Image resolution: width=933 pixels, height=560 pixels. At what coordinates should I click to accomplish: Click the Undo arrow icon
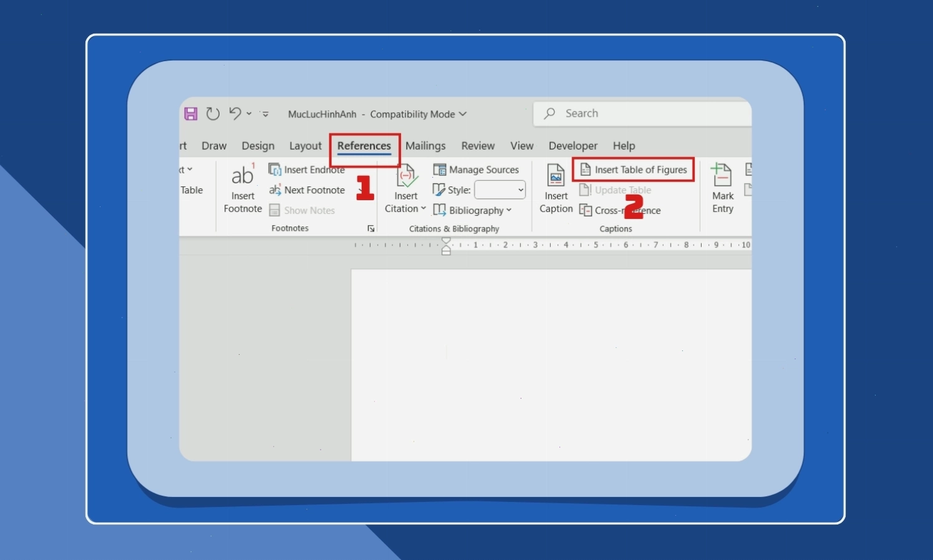(x=234, y=113)
